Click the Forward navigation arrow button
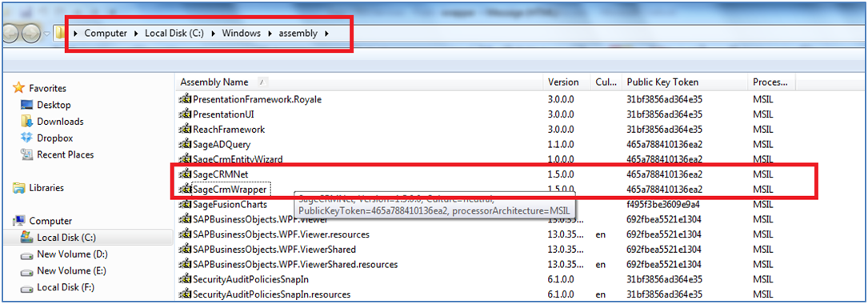The image size is (868, 304). (x=30, y=34)
